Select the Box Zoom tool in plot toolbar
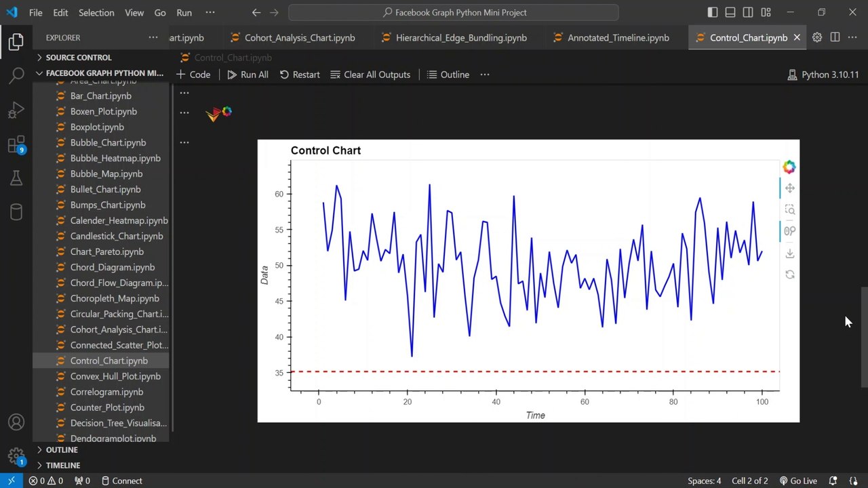This screenshot has width=868, height=488. 789,209
